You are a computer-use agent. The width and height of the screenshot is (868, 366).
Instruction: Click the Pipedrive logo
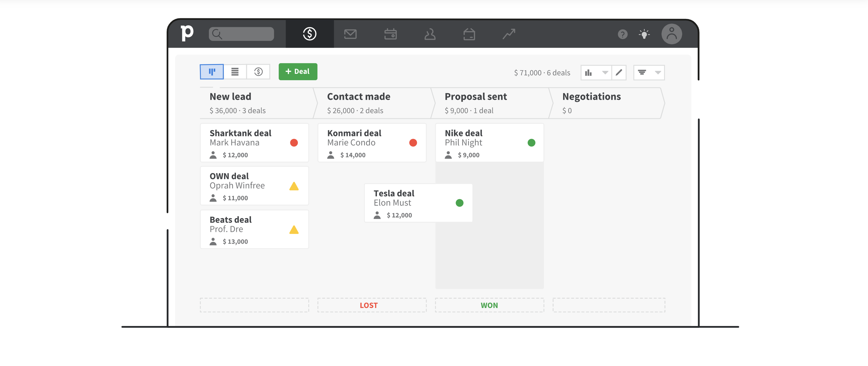tap(187, 33)
